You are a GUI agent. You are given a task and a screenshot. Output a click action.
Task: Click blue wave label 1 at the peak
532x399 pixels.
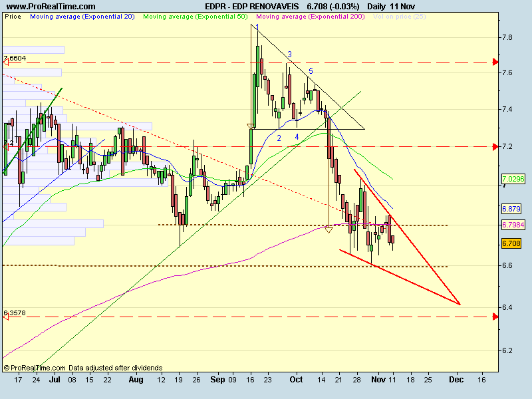point(257,27)
